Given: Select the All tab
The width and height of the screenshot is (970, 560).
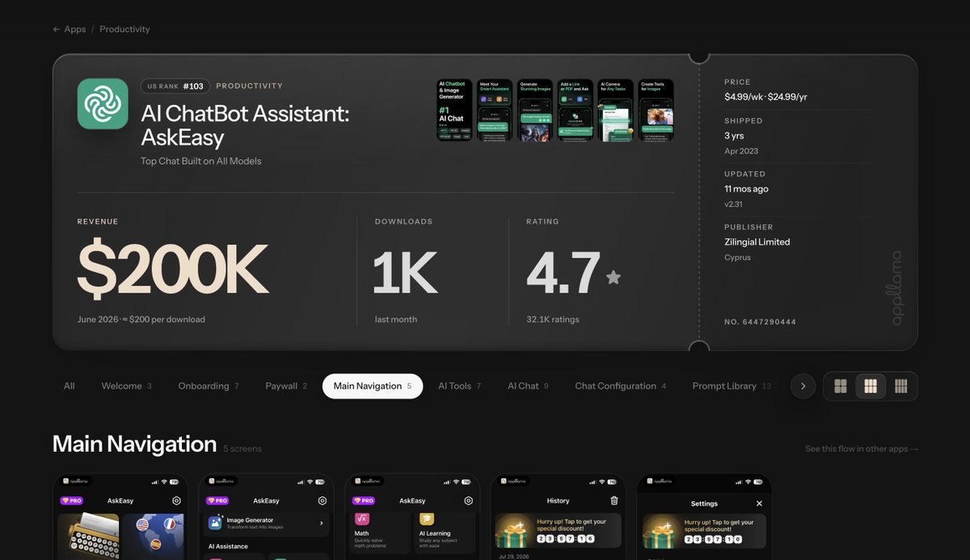Looking at the screenshot, I should pos(70,386).
